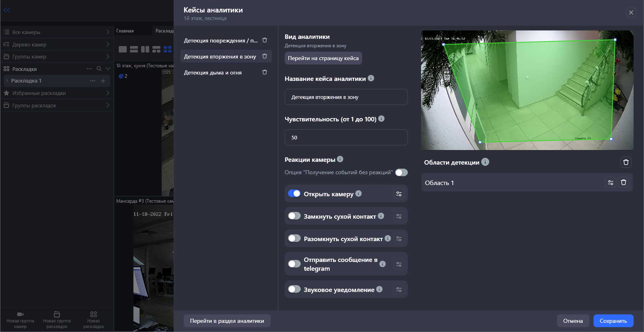
Task: Toggle receiving events without reactions option
Action: (401, 173)
